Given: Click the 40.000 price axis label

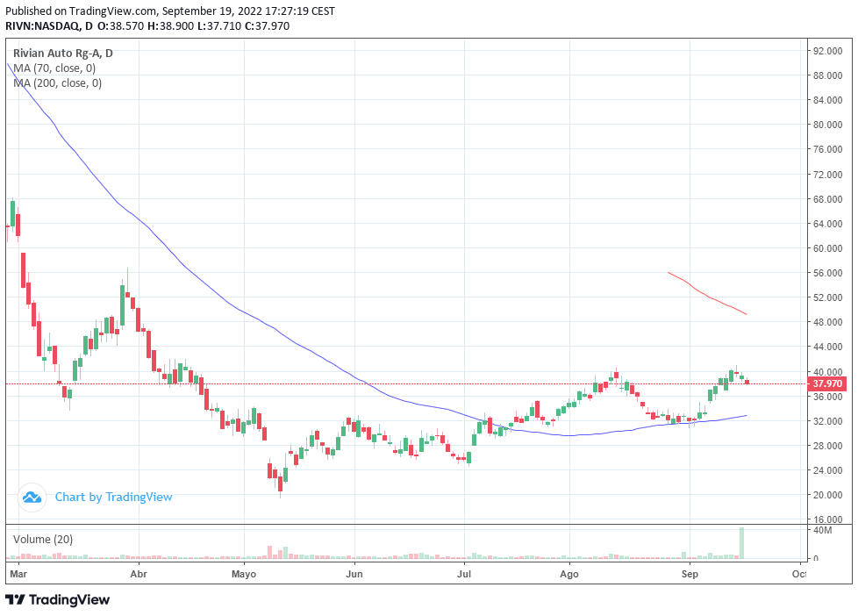Looking at the screenshot, I should (827, 372).
